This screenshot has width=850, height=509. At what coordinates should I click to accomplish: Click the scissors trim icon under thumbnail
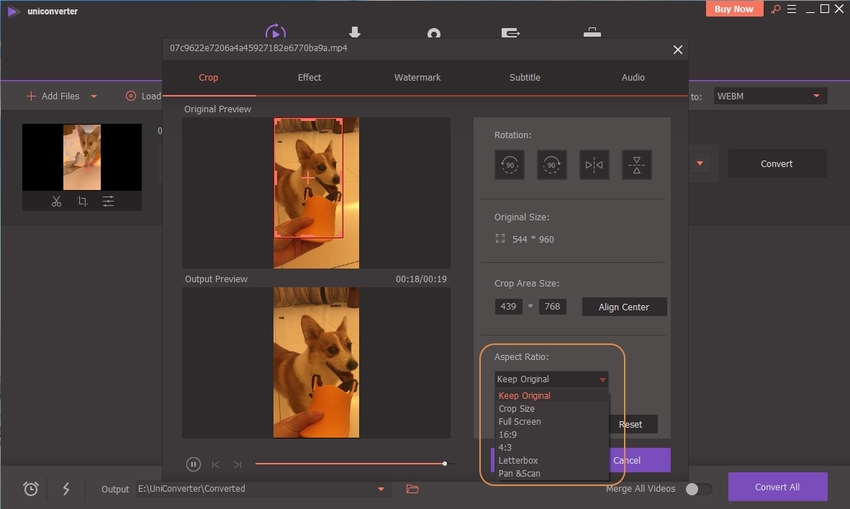56,201
